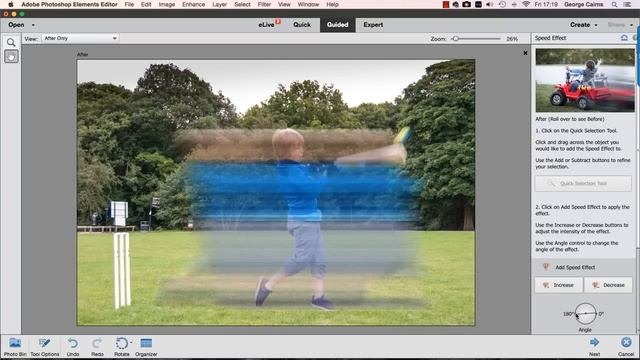Rotate the photo
Viewport: 640px width, 360px height.
click(122, 347)
